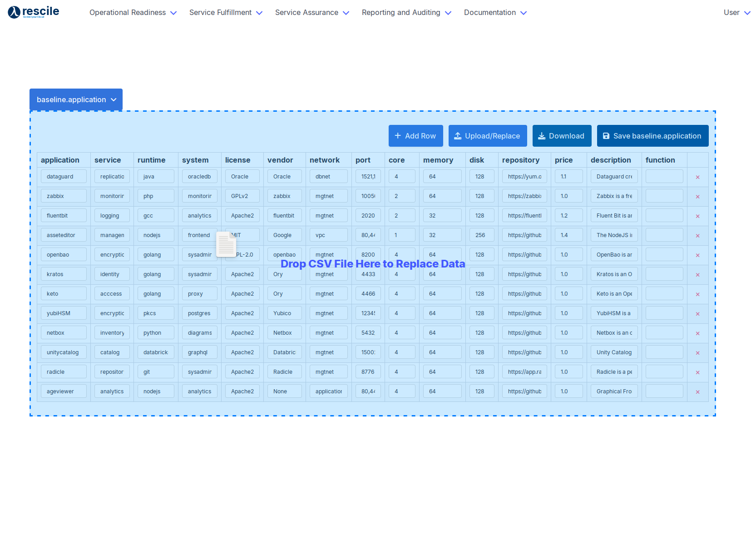This screenshot has height=545, width=756.
Task: Click the Upload/Replace button
Action: point(487,136)
